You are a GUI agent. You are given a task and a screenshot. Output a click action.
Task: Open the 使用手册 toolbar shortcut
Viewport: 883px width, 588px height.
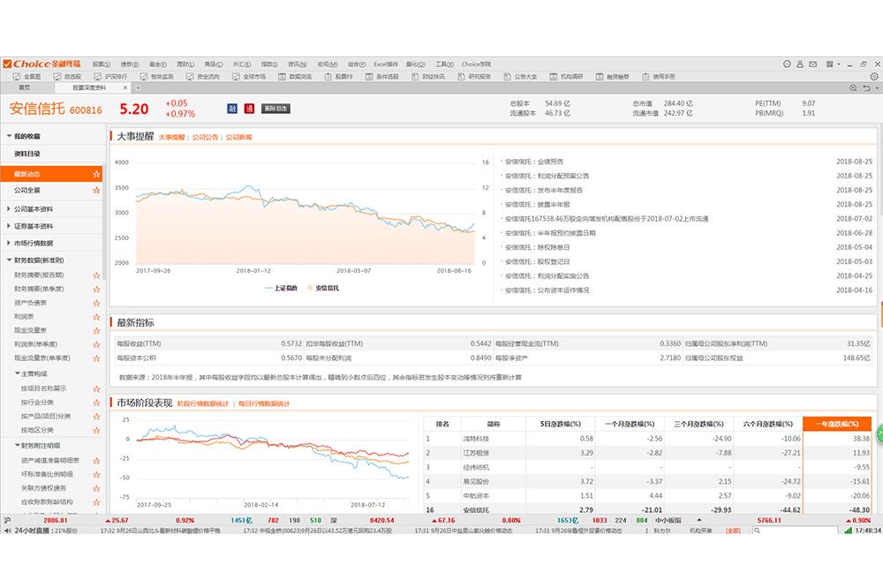point(659,76)
